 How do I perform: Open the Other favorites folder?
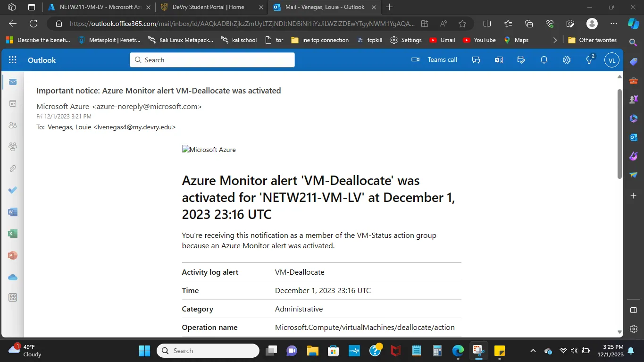pyautogui.click(x=593, y=40)
